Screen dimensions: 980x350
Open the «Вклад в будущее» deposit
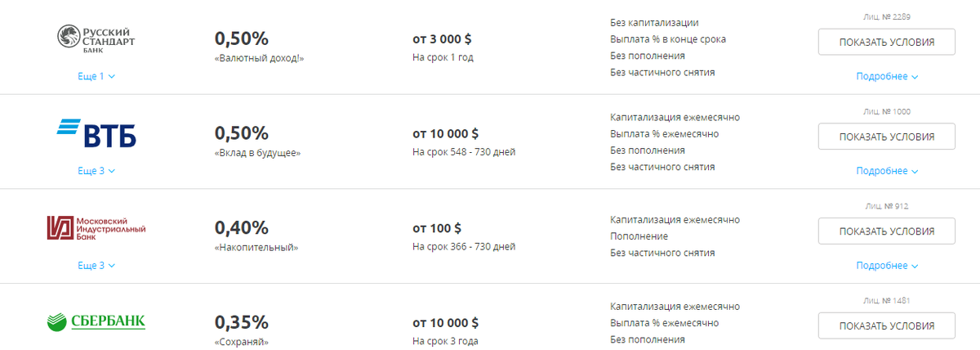(257, 153)
